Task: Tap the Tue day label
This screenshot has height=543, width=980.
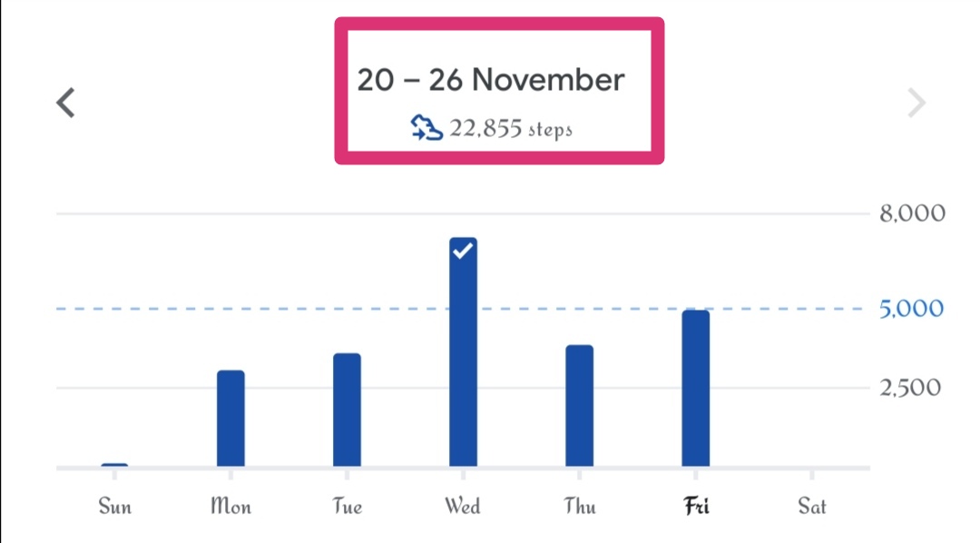Action: pos(347,506)
